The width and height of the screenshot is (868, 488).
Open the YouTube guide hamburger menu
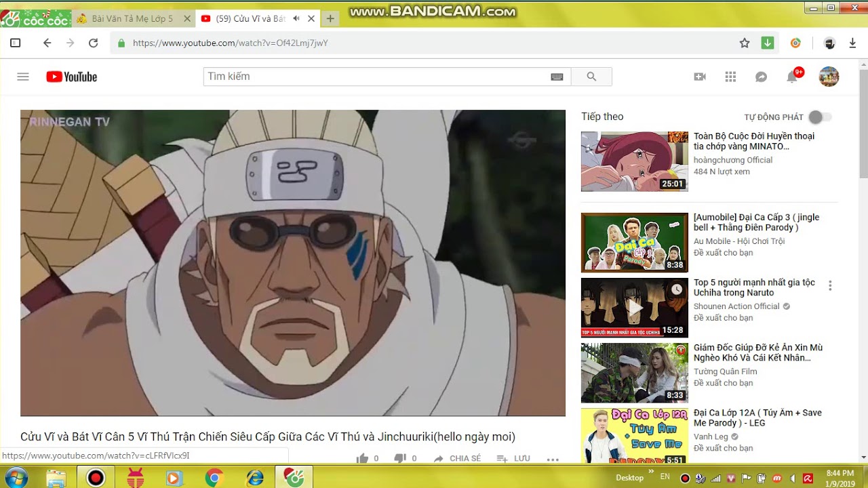click(x=23, y=77)
